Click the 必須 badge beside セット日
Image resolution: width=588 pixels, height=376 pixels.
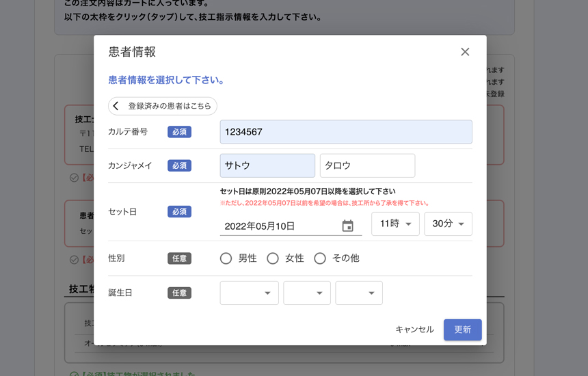(179, 212)
